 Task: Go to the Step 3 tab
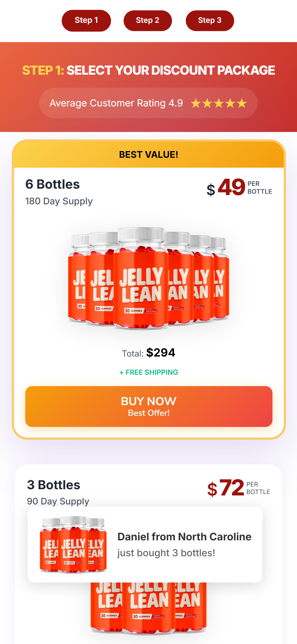pos(210,20)
